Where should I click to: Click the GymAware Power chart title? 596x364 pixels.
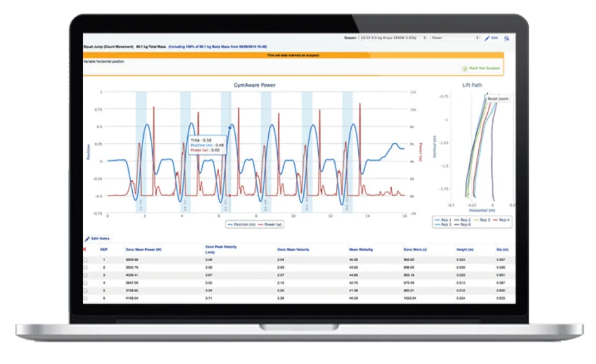[255, 85]
